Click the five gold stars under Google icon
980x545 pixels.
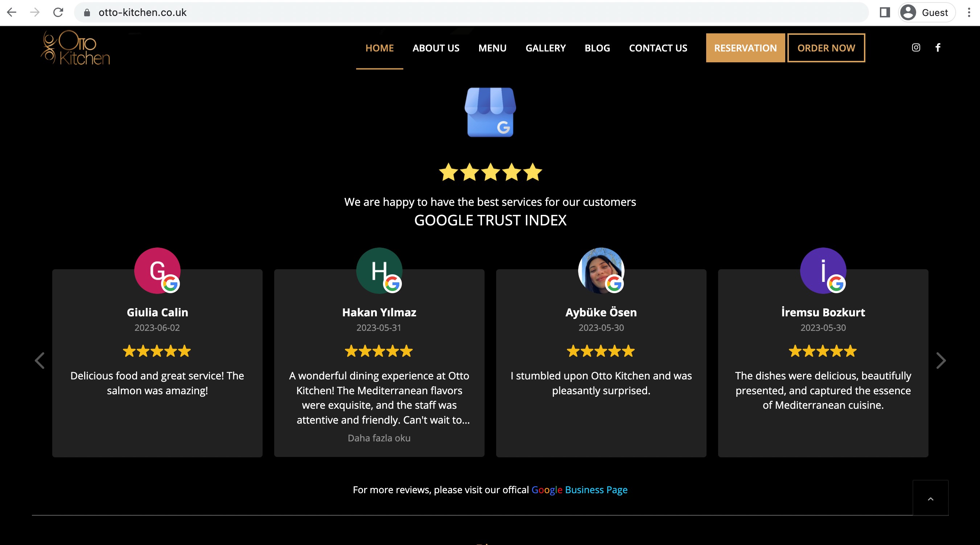coord(490,172)
